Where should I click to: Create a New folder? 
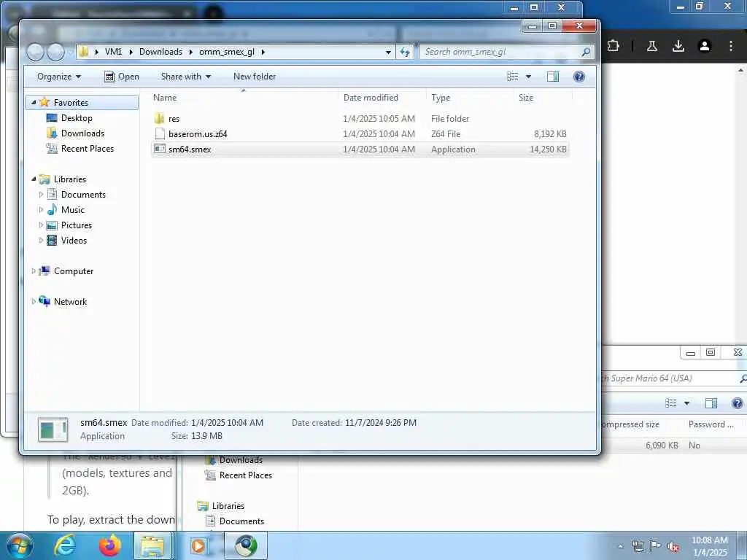pos(255,77)
